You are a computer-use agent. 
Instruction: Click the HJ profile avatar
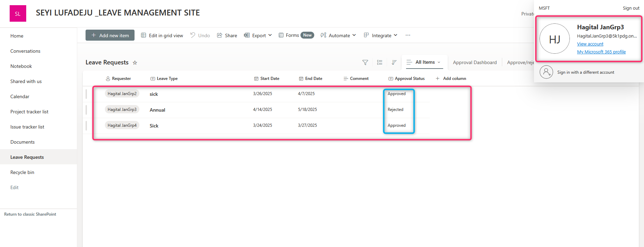pos(554,39)
